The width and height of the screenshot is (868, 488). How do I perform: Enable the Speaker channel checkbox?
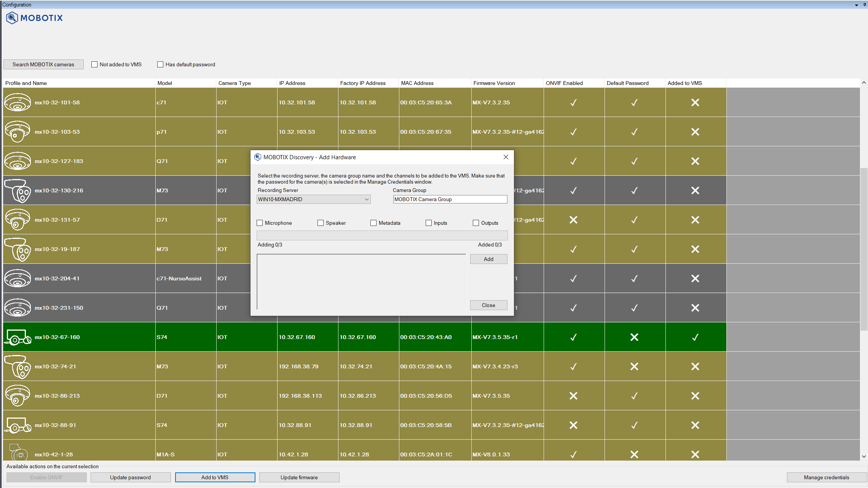coord(321,223)
